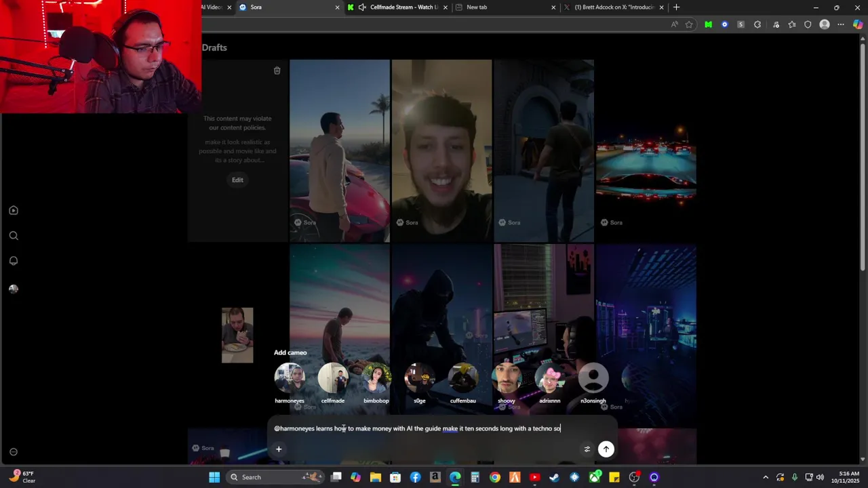Switch to Brett Adcock on X tab

coord(614,7)
